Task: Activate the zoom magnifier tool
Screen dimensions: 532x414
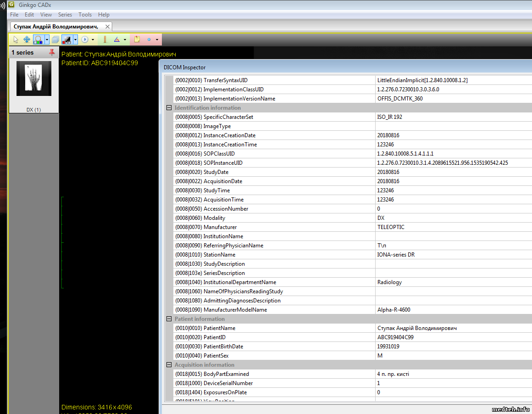Action: (39, 39)
